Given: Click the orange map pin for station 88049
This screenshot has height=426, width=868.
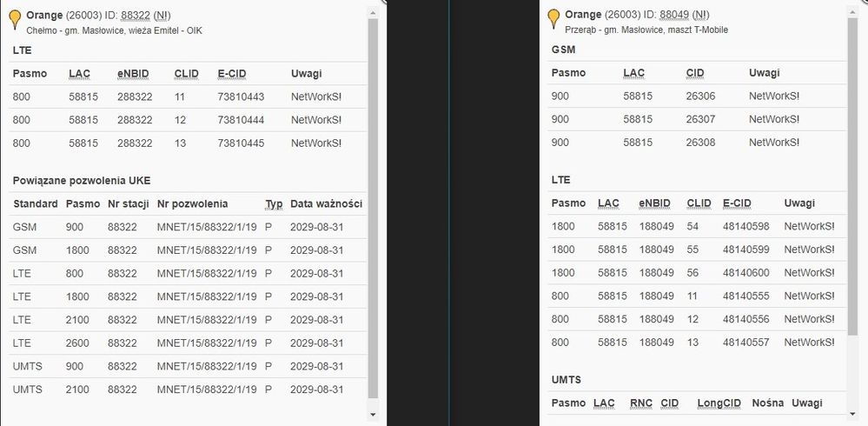Looking at the screenshot, I should pyautogui.click(x=553, y=17).
